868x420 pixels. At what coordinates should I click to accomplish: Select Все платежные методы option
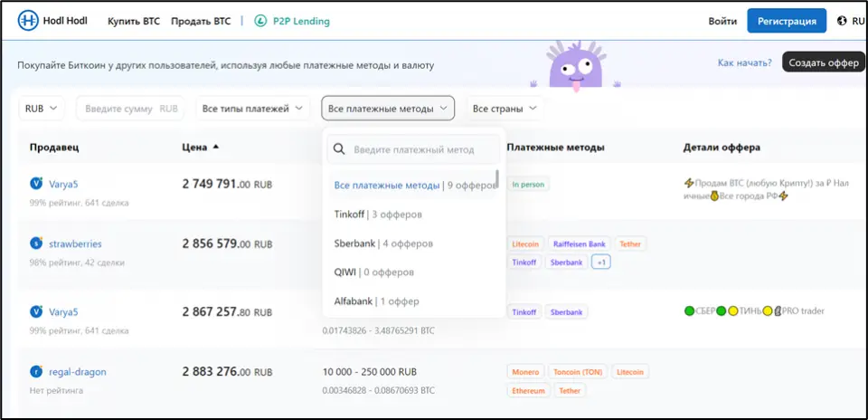coord(413,186)
